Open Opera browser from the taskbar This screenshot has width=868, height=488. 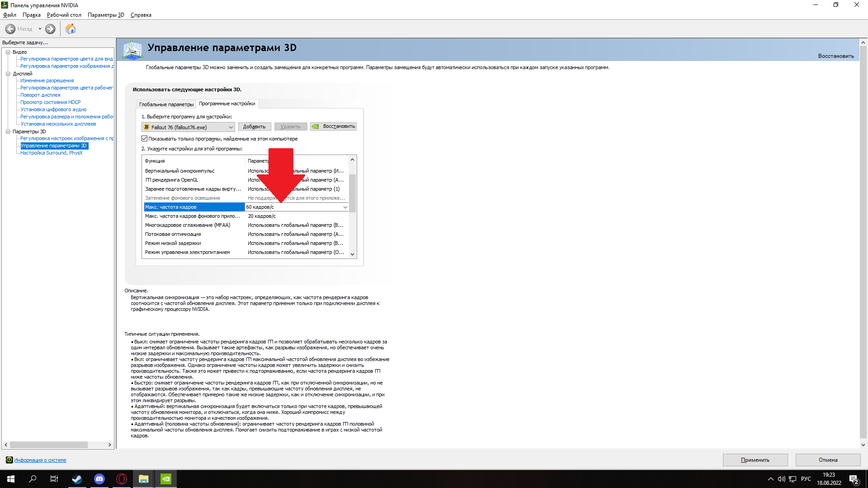(122, 479)
